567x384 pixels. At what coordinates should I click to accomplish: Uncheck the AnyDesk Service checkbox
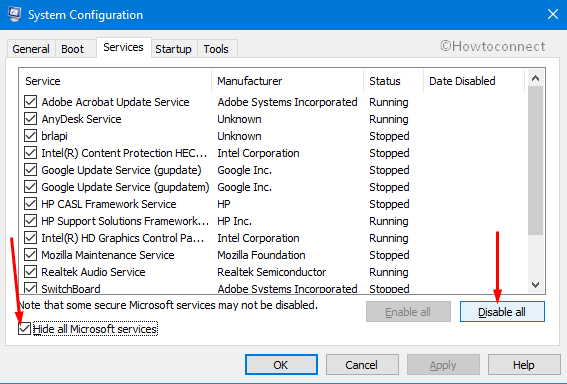pyautogui.click(x=30, y=119)
